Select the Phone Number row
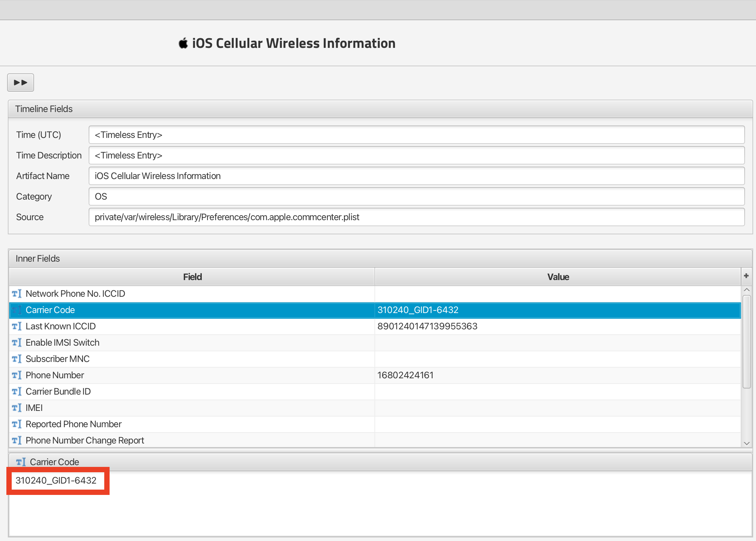The image size is (756, 541). pos(375,375)
